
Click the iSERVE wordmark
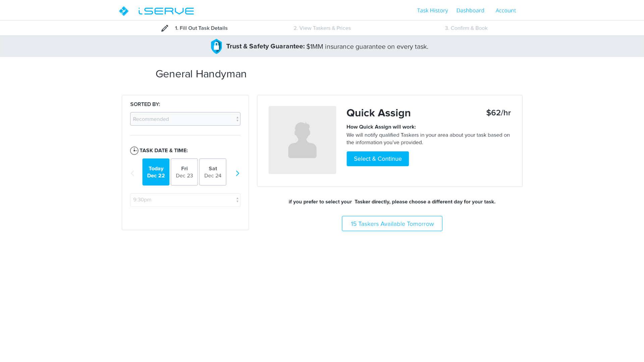click(166, 11)
